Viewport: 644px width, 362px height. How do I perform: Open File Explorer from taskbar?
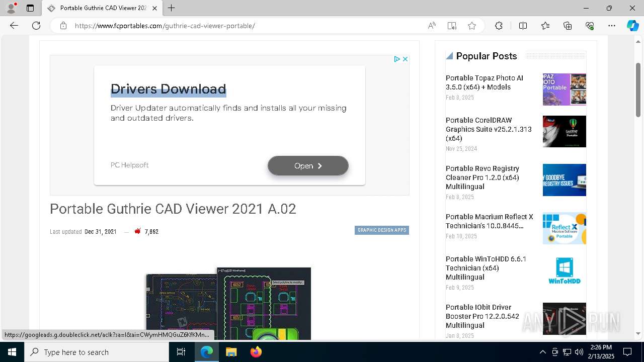(231, 352)
